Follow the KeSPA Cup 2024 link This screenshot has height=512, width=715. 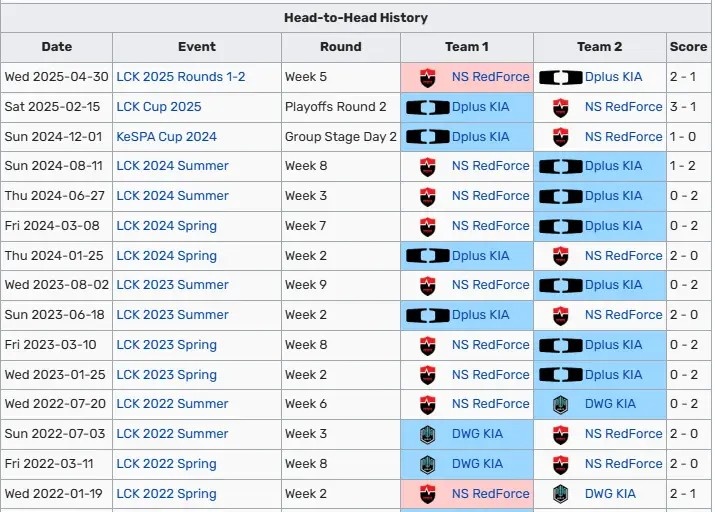[166, 137]
